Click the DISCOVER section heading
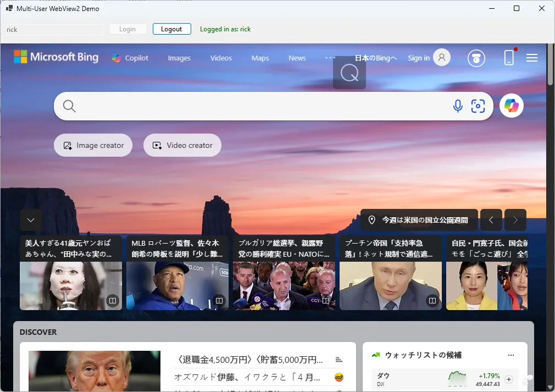 pos(38,332)
